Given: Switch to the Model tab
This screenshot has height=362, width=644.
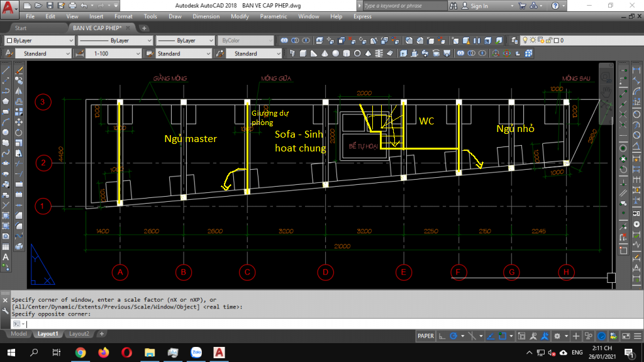Looking at the screenshot, I should [18, 334].
